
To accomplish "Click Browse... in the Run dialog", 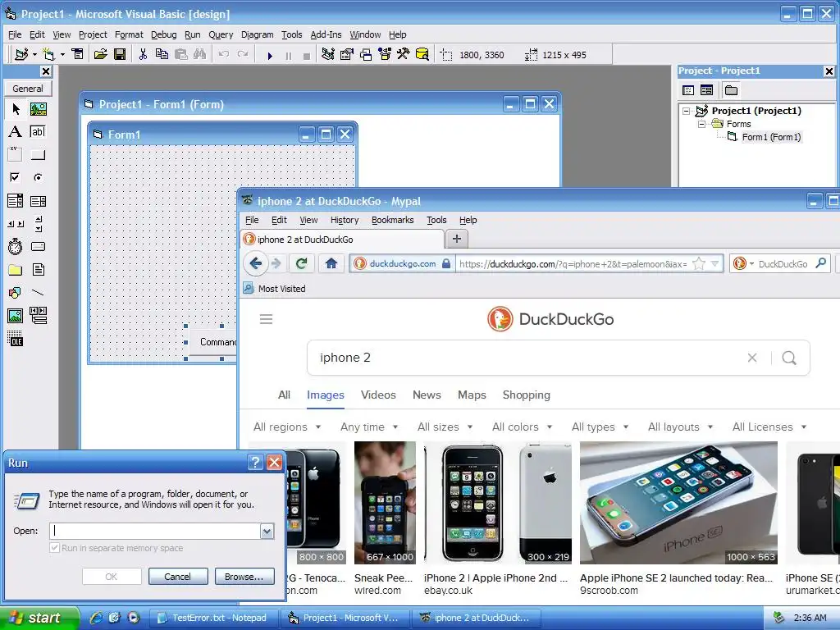I will 244,577.
